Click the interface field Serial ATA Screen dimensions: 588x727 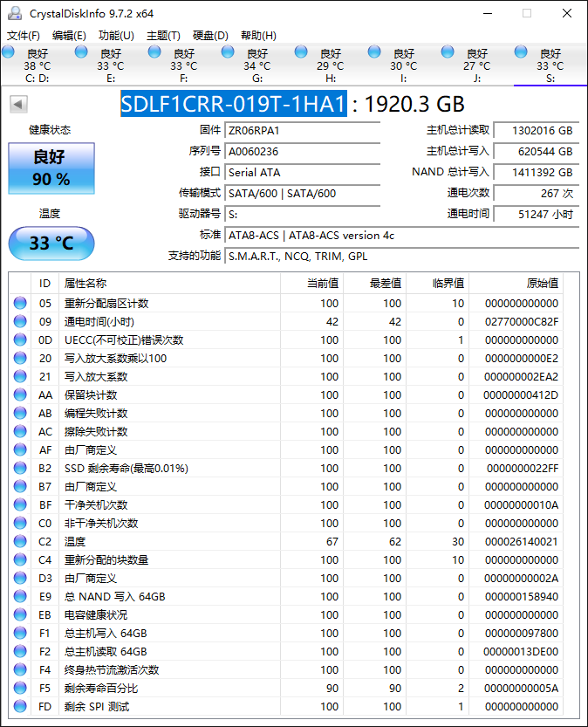[302, 173]
